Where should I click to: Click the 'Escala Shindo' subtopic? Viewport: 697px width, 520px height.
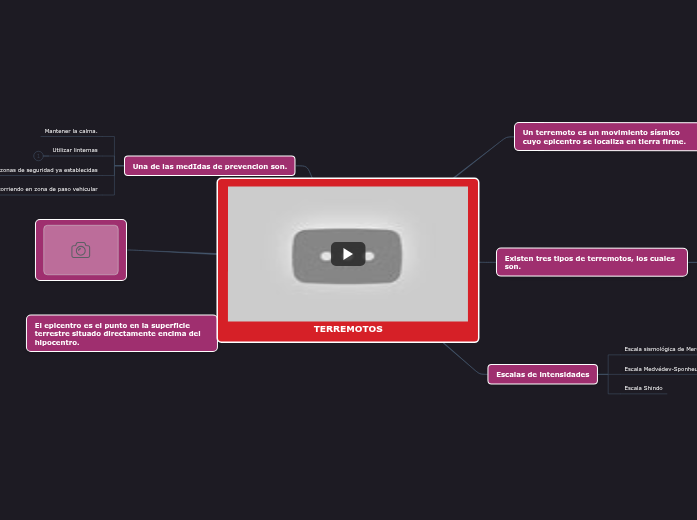click(x=643, y=388)
